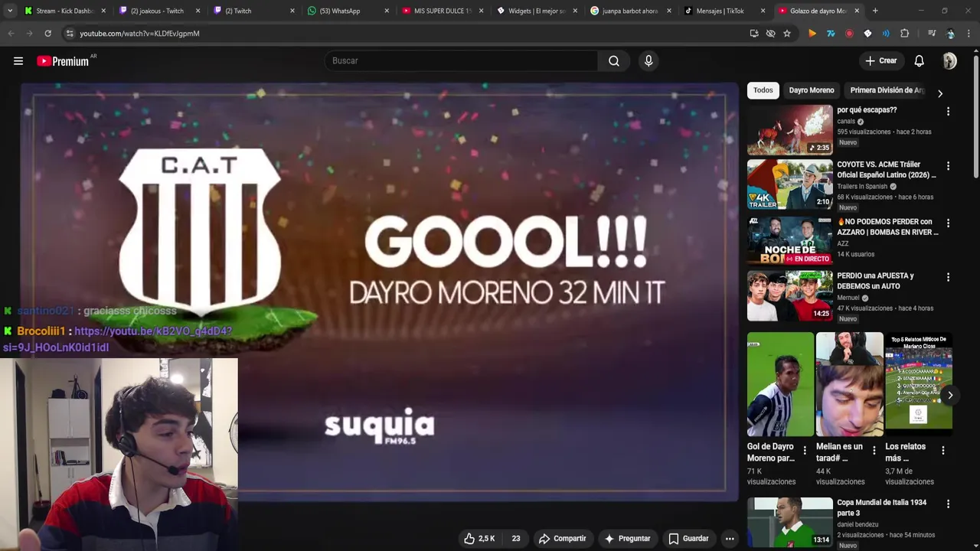Open the YouTube hamburger guide menu
Screen dimensions: 980x551
18,61
